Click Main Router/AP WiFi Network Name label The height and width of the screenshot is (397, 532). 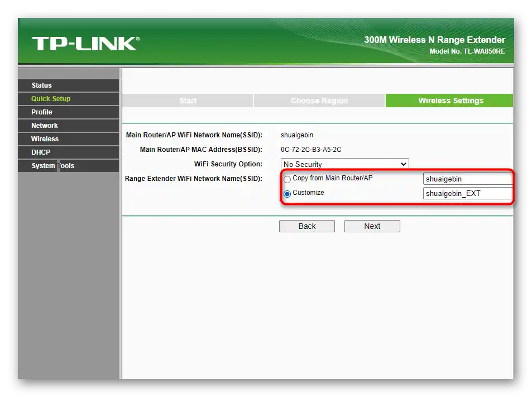pos(194,135)
